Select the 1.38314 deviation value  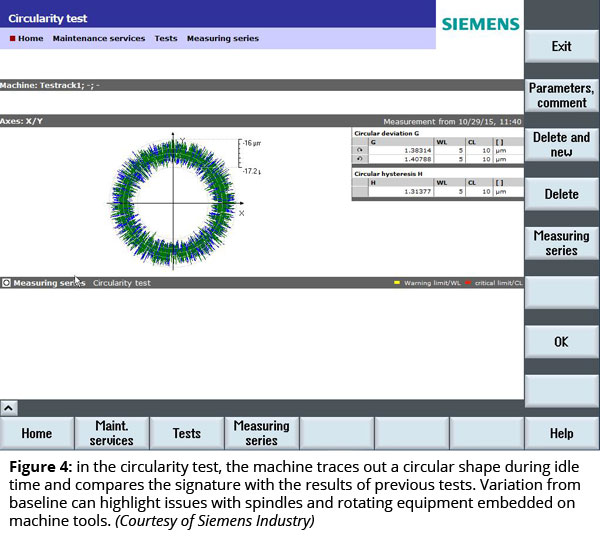[417, 150]
